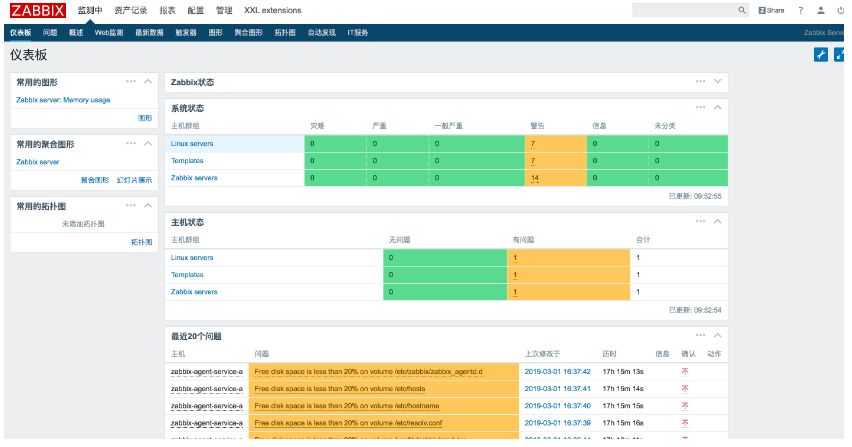Switch to the 自动发现 submenu tab
Viewport: 852px width, 447px height.
(x=322, y=33)
